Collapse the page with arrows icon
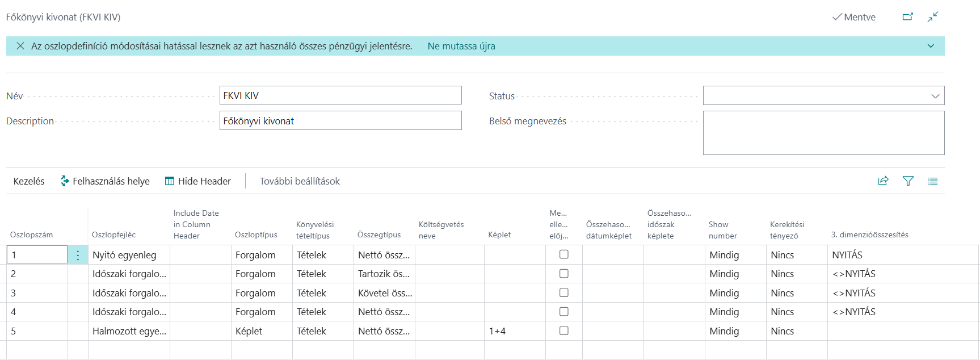The height and width of the screenshot is (360, 980). pyautogui.click(x=933, y=17)
